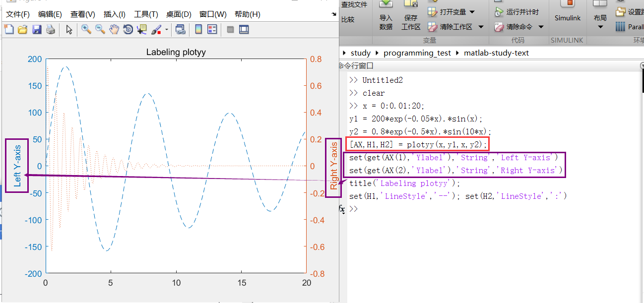Open Simulink from the ribbon

point(567,17)
